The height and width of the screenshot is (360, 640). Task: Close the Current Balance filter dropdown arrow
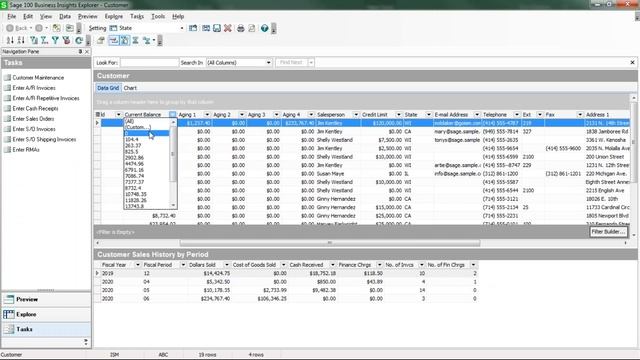pos(173,115)
